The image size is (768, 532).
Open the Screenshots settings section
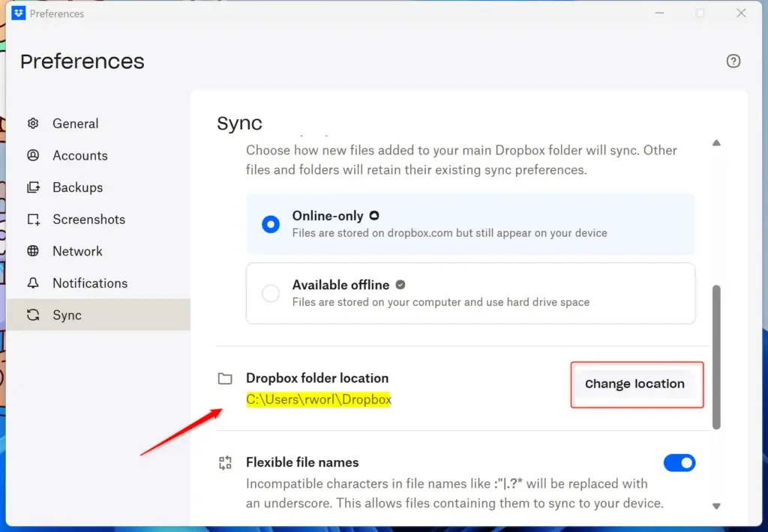(x=98, y=220)
